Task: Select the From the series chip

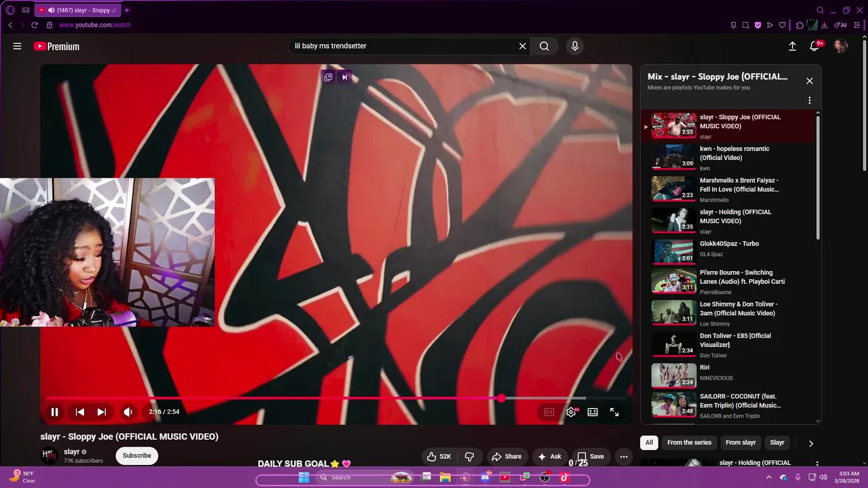Action: 689,443
